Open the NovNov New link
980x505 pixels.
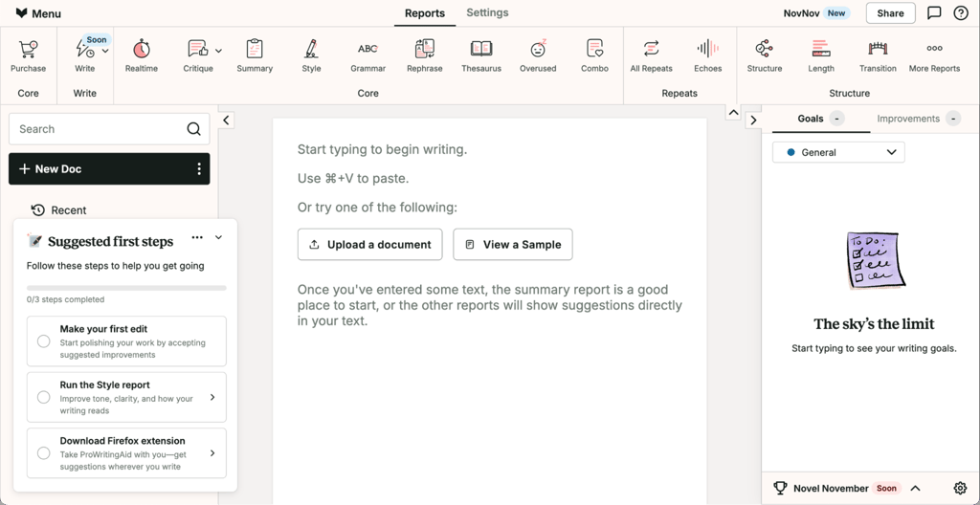pyautogui.click(x=817, y=13)
